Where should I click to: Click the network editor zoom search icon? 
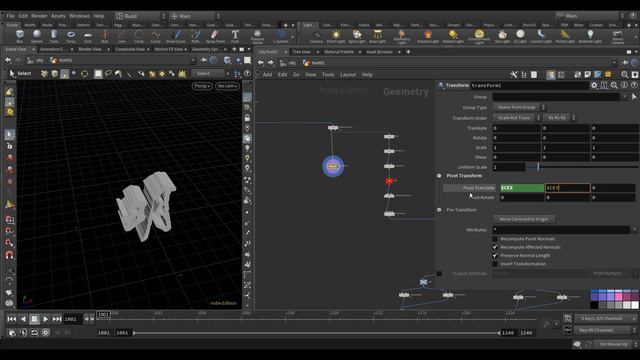(x=624, y=75)
